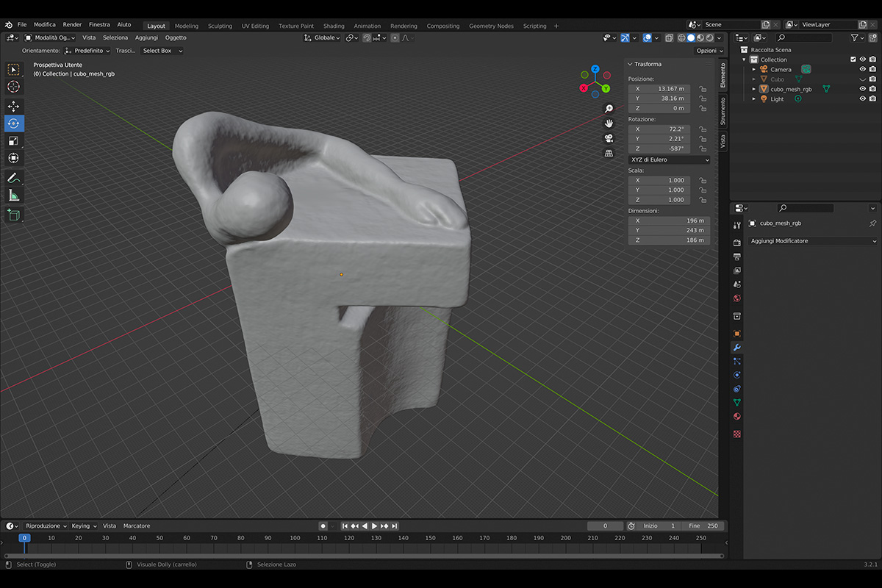This screenshot has height=588, width=882.
Task: Toggle camera view in viewport
Action: (x=609, y=138)
